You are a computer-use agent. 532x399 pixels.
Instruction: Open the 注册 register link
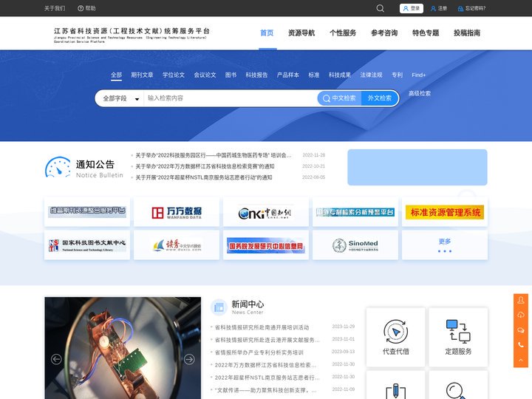[439, 8]
